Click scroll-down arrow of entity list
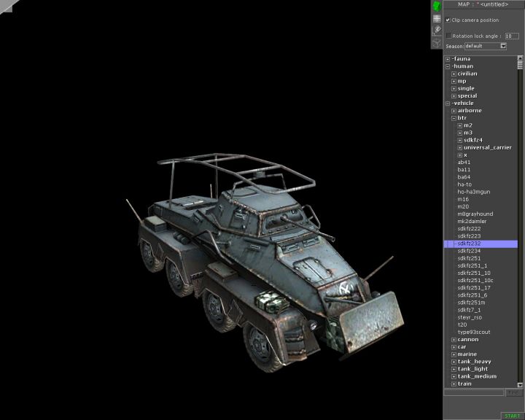The width and height of the screenshot is (525, 420). coord(521,384)
